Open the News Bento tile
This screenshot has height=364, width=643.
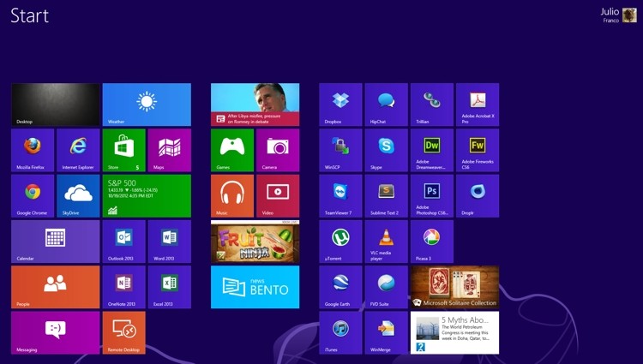click(255, 287)
